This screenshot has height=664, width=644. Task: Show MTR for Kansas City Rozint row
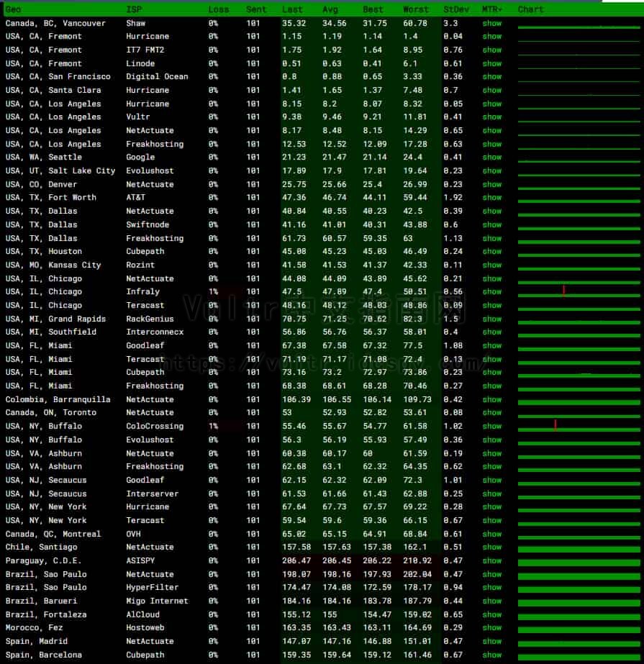coord(492,265)
